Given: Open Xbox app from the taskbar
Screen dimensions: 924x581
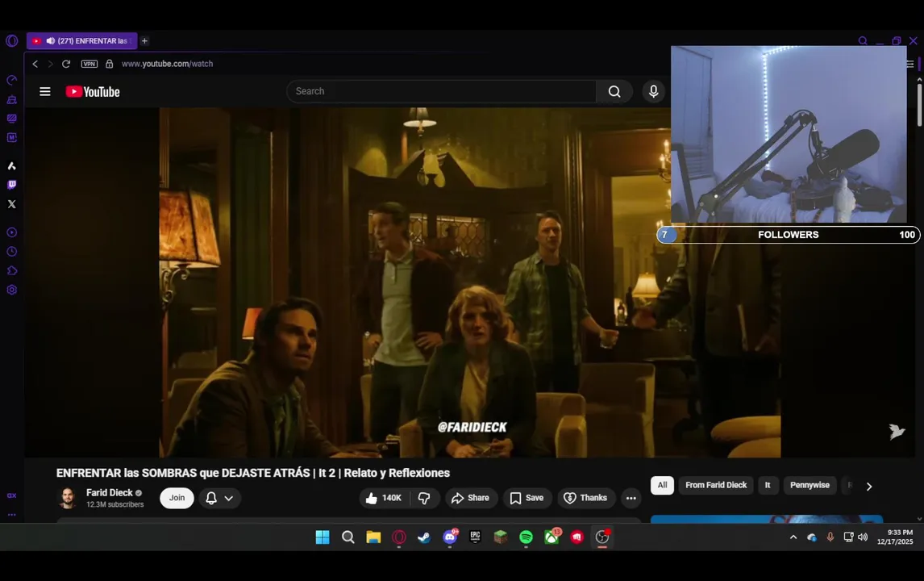Looking at the screenshot, I should point(551,537).
